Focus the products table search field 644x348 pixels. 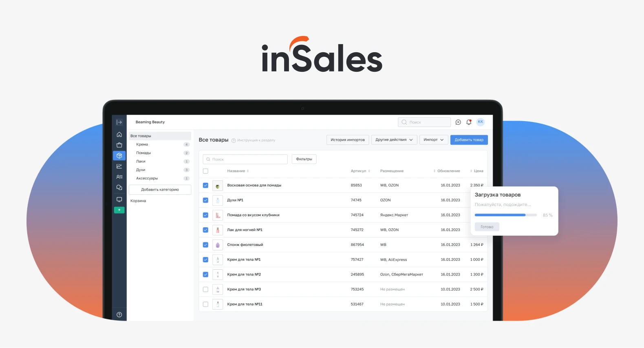(245, 159)
